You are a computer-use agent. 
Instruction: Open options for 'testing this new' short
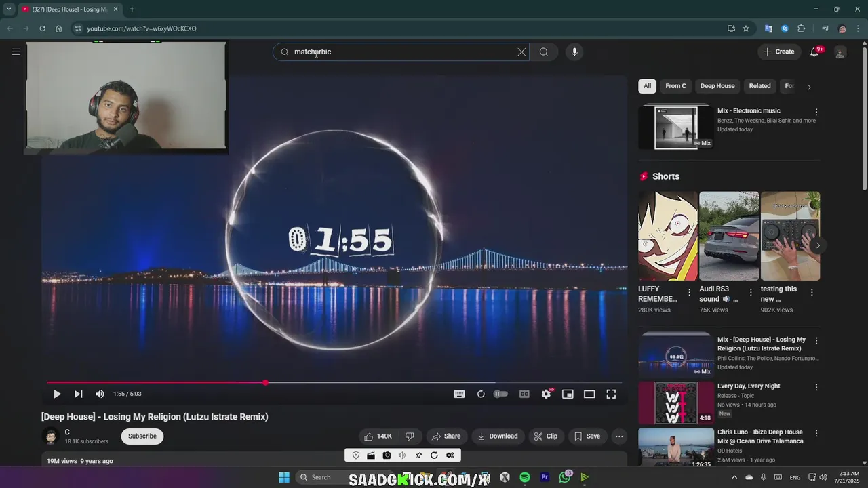(812, 293)
